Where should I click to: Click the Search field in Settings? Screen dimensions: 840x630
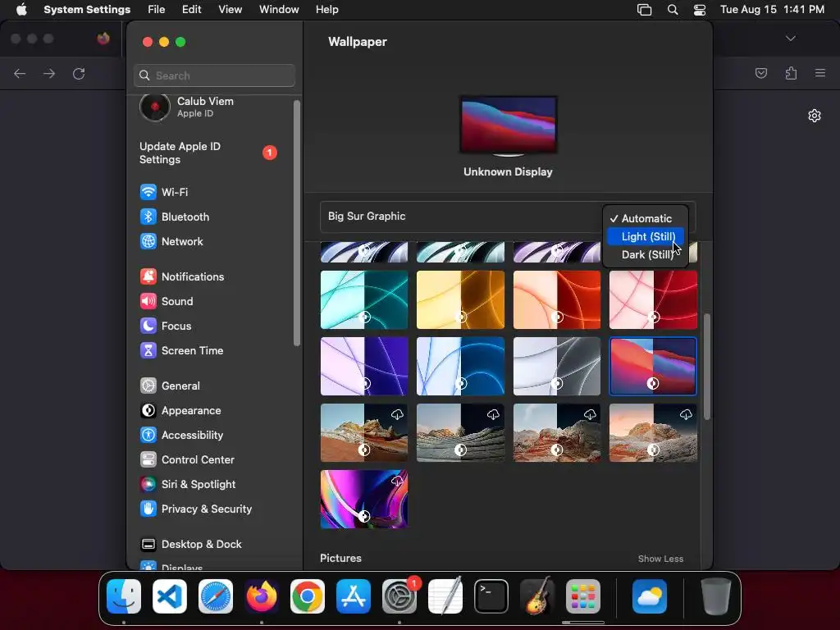pos(214,75)
